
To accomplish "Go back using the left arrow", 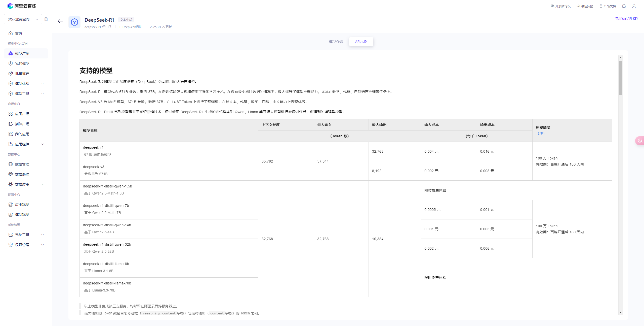I will [60, 21].
